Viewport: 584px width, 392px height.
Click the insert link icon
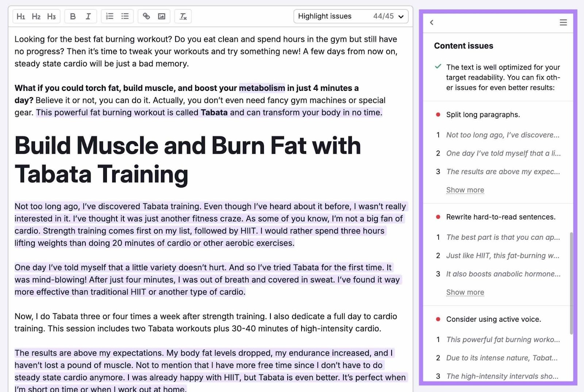point(147,16)
